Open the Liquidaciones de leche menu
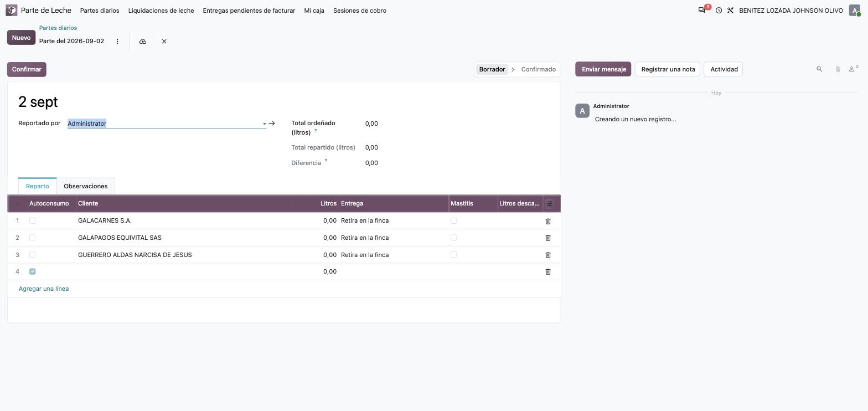This screenshot has height=411, width=868. point(161,11)
